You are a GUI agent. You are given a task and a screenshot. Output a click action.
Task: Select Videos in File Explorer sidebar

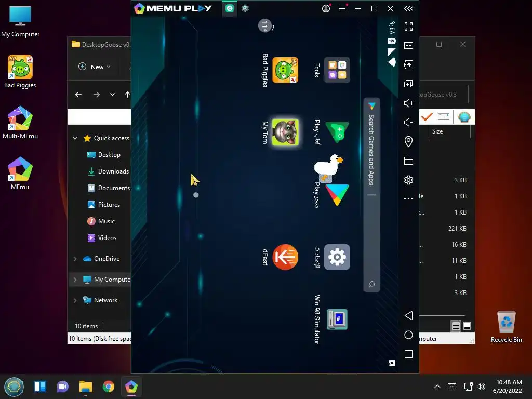102,238
